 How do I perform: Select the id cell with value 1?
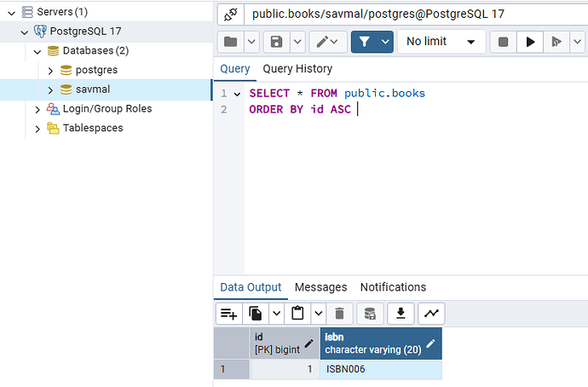[285, 369]
